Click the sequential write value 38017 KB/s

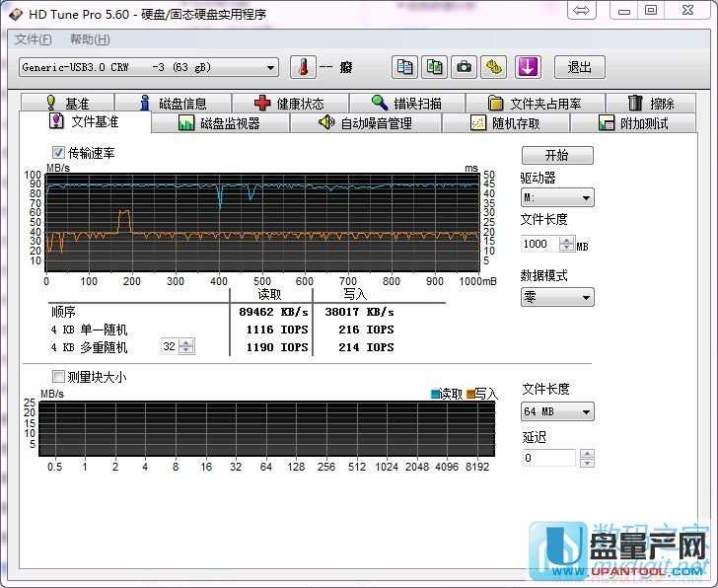coord(359,312)
